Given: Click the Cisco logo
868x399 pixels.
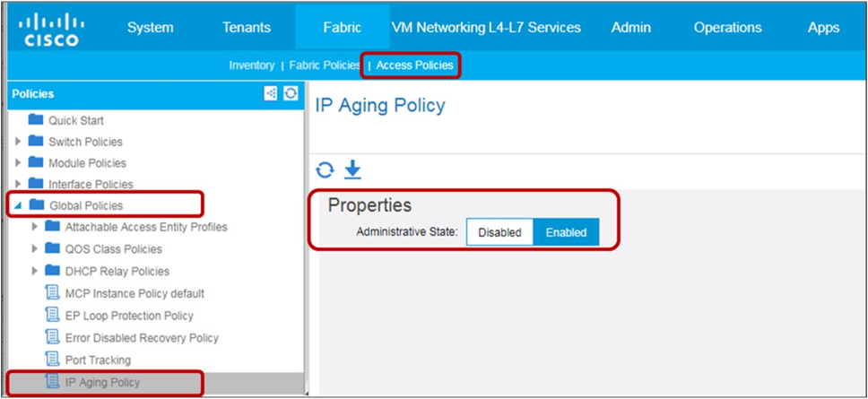Looking at the screenshot, I should pyautogui.click(x=51, y=30).
